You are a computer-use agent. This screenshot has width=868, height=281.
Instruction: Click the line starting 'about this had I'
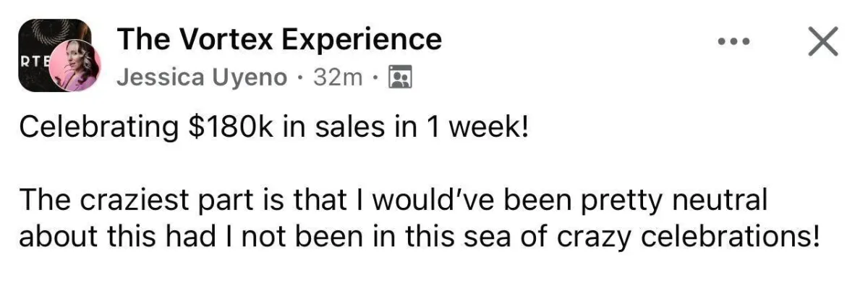(420, 238)
